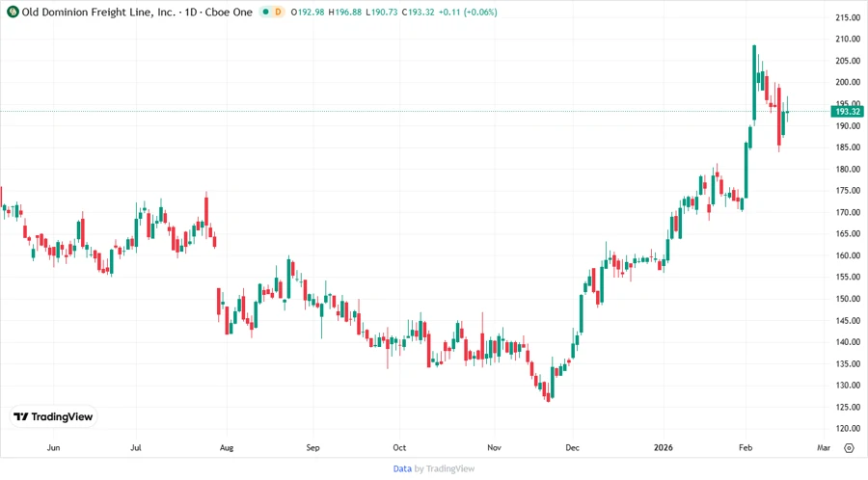Click the current price label 193.32
Image resolution: width=868 pixels, height=480 pixels.
847,112
